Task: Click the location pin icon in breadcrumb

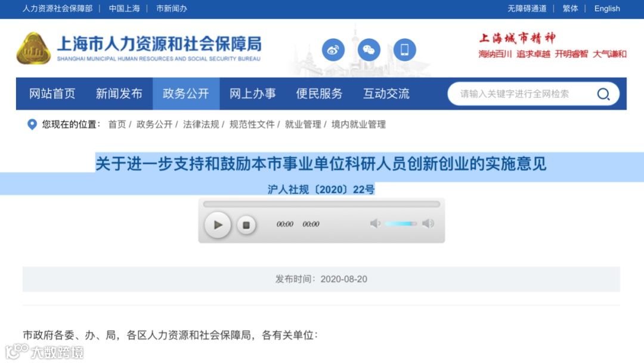Action: [x=32, y=124]
